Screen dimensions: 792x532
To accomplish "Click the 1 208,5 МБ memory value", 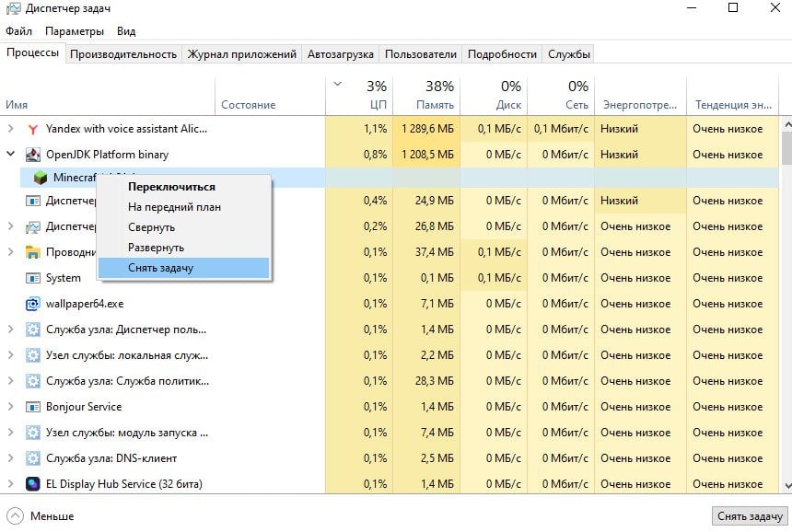I will (x=428, y=155).
